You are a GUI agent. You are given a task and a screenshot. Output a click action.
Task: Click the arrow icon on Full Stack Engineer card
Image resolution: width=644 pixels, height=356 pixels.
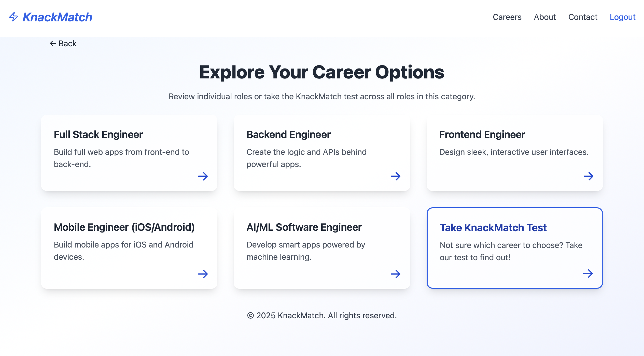click(x=203, y=176)
